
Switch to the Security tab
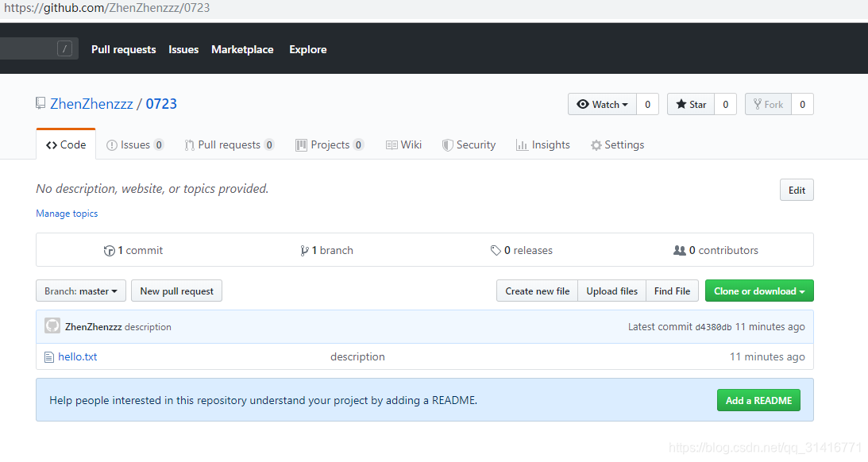pyautogui.click(x=469, y=145)
